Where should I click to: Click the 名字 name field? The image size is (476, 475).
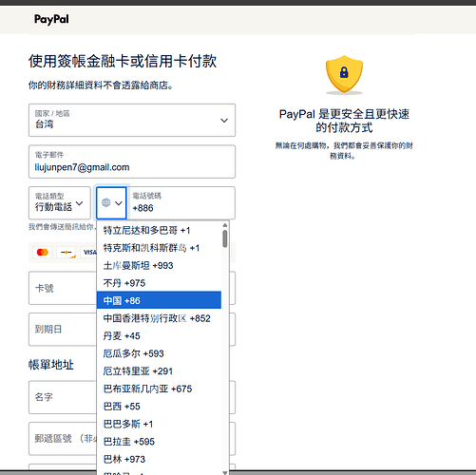tap(63, 397)
